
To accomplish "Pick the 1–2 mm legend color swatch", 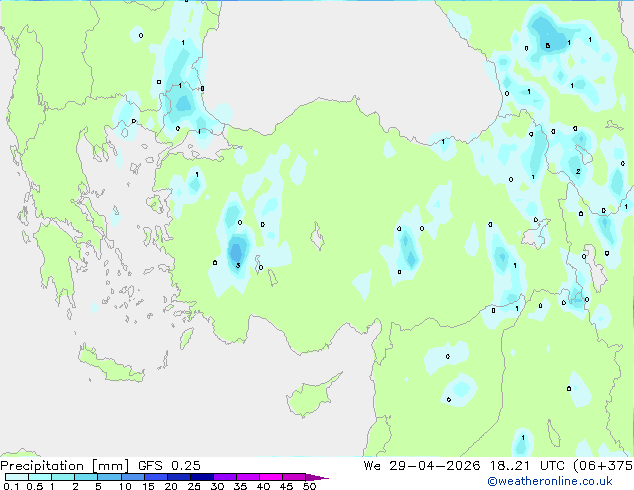I will [63, 477].
